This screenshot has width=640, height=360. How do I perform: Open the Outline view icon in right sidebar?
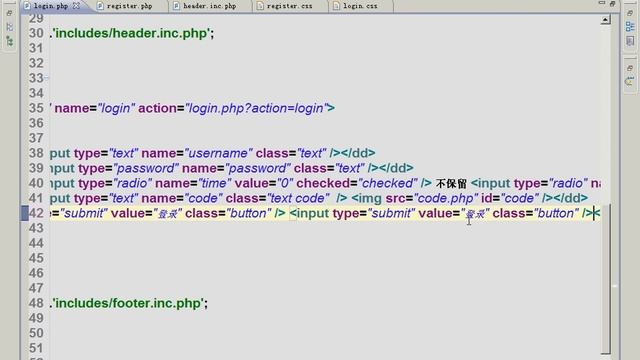[630, 27]
